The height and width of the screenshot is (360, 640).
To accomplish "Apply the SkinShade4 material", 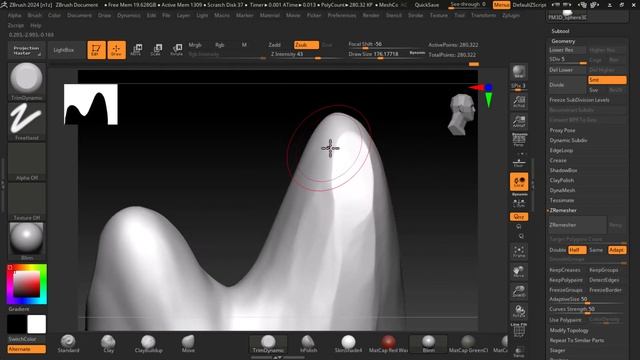I will pos(348,344).
